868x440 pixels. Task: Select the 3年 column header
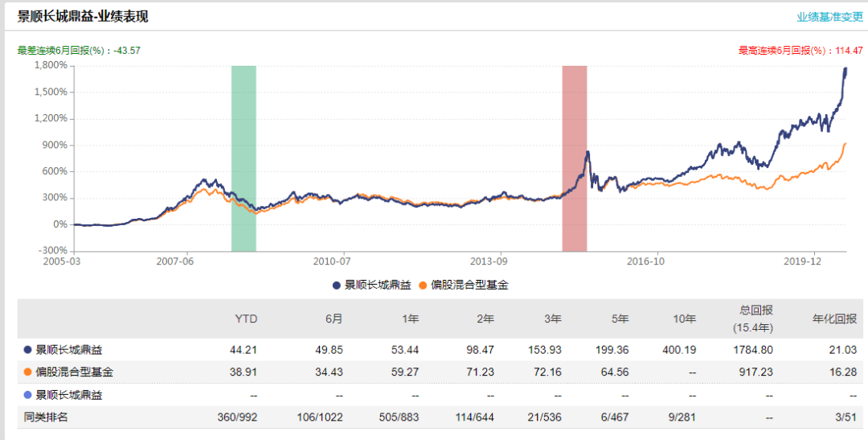click(552, 319)
